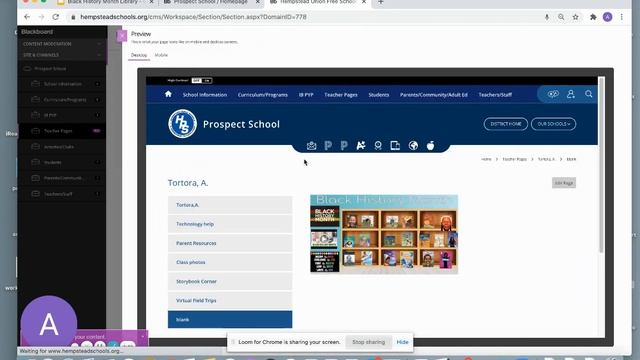Close the Preview panel with the purple X
The height and width of the screenshot is (360, 640).
tap(122, 36)
